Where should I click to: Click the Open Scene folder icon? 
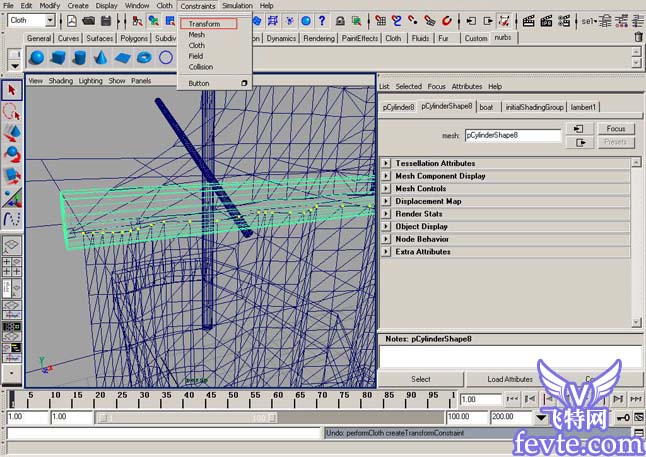coord(89,21)
